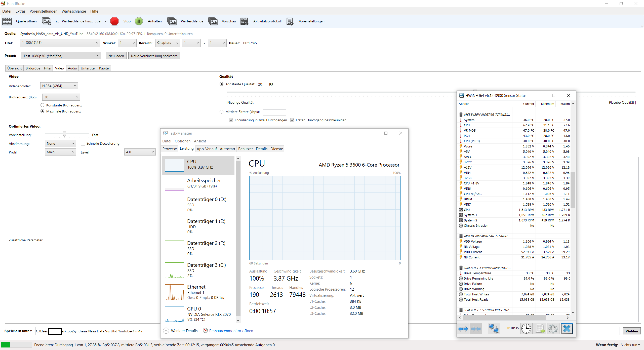Expand the Bildfrequenz 30 dropdown
Viewport: 644px width, 350px height.
tap(61, 97)
